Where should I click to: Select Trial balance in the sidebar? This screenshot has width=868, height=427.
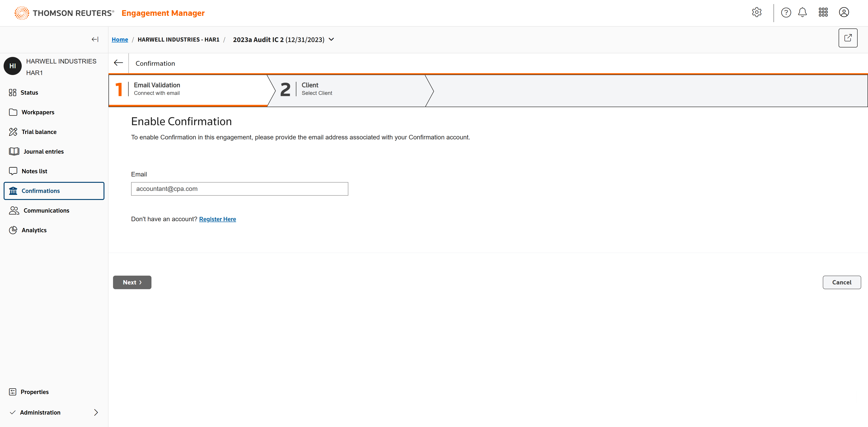[39, 132]
